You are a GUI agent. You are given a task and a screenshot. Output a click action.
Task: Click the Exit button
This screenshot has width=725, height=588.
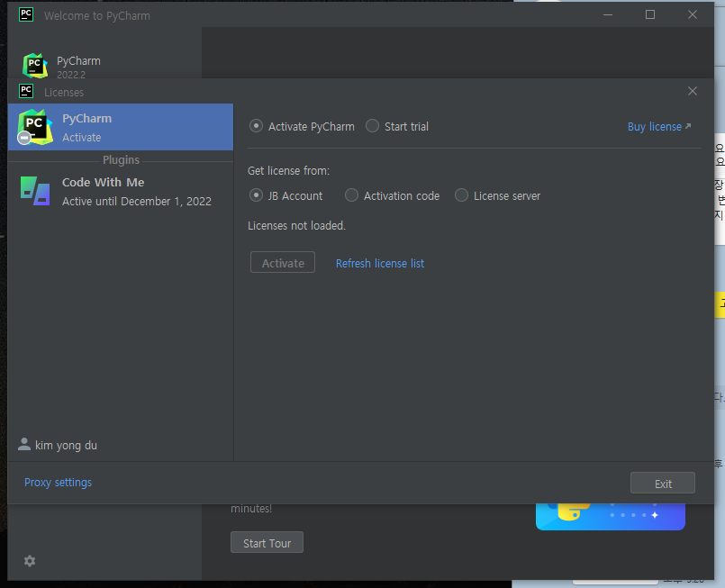click(662, 483)
